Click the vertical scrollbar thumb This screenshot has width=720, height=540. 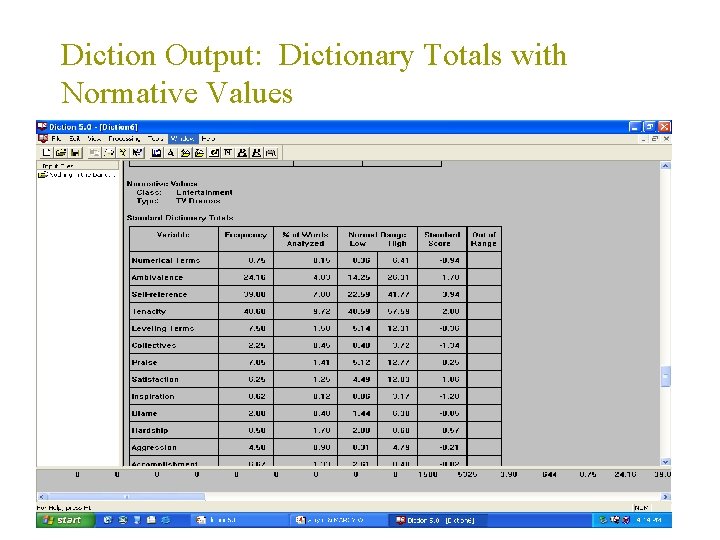(666, 377)
